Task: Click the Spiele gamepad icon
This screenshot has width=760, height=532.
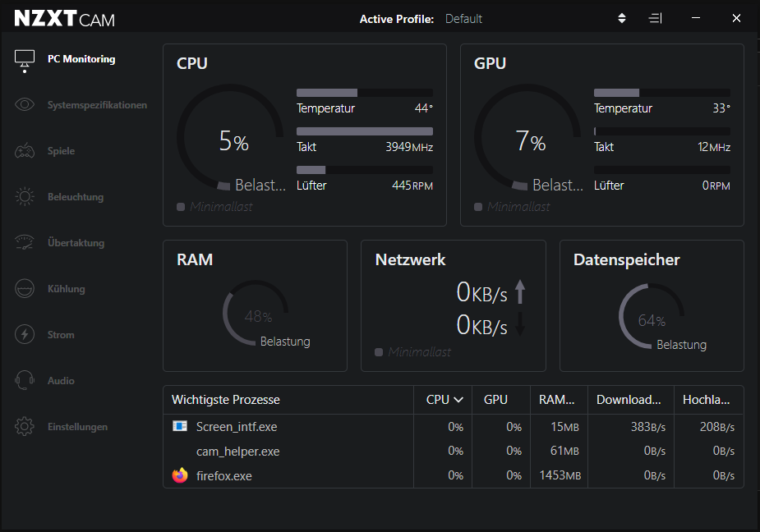Action: [25, 151]
